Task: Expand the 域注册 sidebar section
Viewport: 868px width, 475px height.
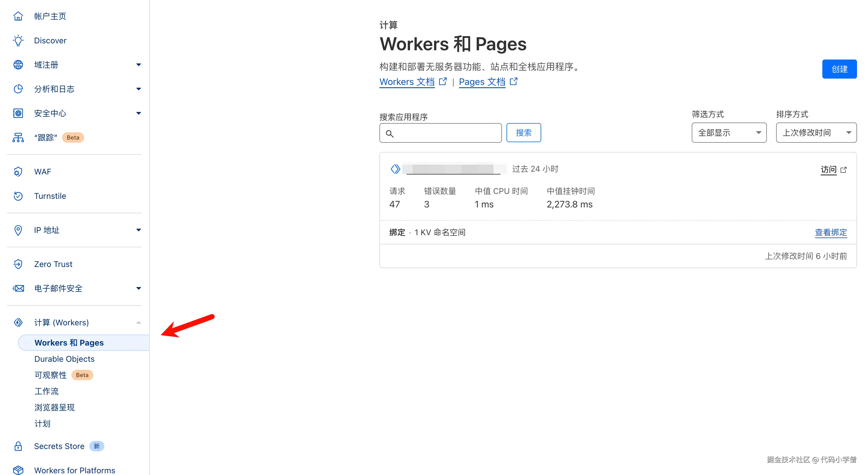Action: (x=138, y=65)
